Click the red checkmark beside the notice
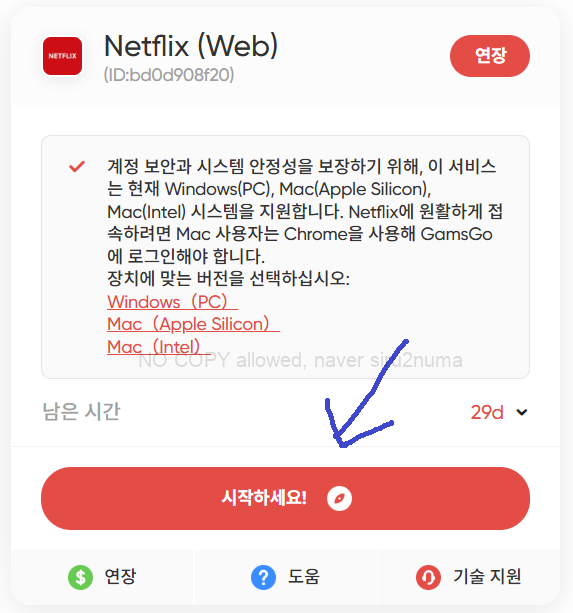This screenshot has height=613, width=573. click(77, 167)
